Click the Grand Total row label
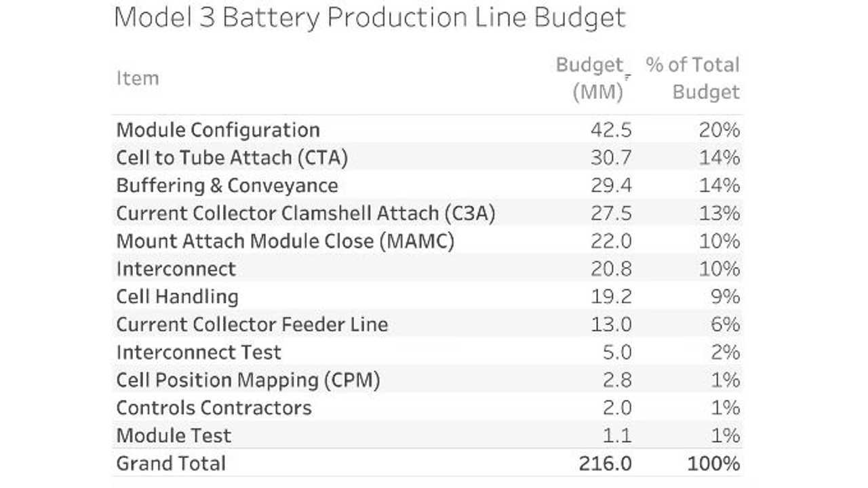 coord(171,464)
